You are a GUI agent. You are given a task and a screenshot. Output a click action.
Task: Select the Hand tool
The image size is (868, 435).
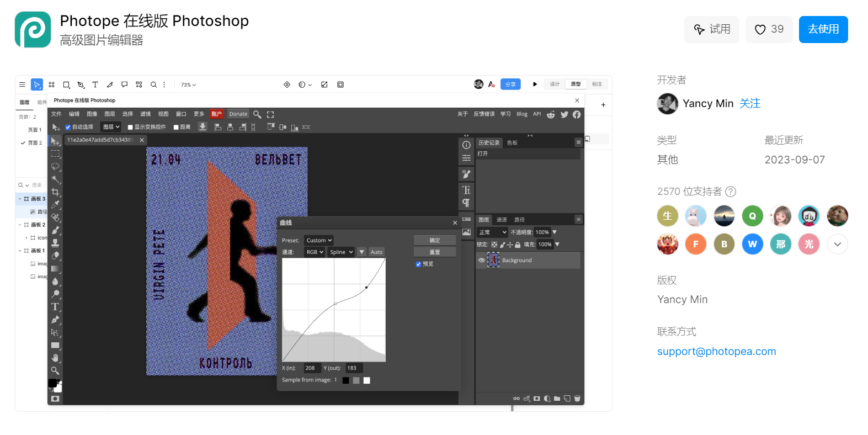(55, 358)
